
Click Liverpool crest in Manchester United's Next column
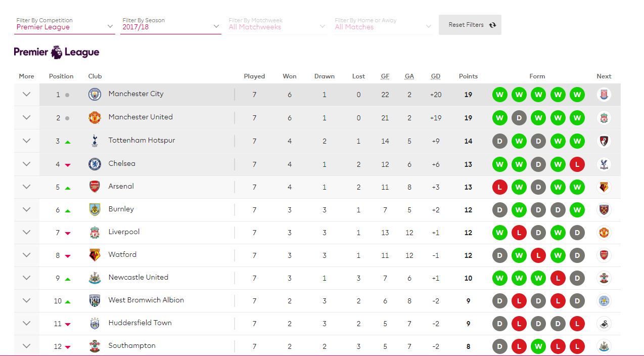(604, 118)
